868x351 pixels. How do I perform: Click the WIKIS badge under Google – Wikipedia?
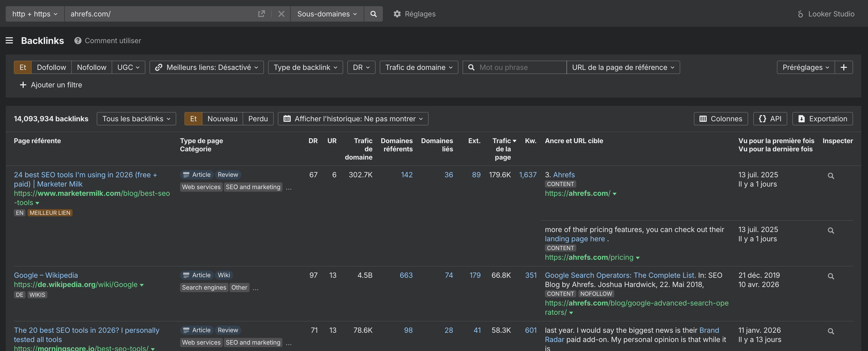(x=37, y=295)
